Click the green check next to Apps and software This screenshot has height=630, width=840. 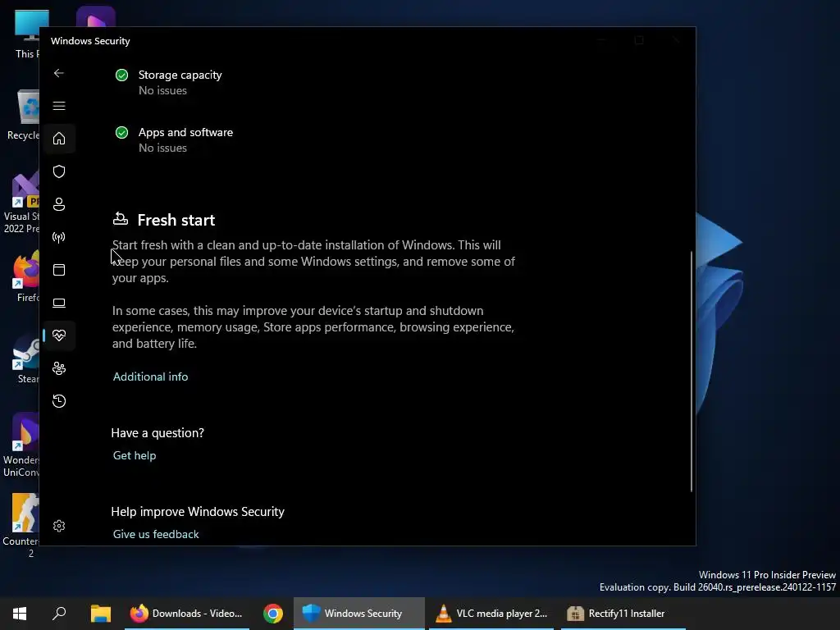point(121,132)
